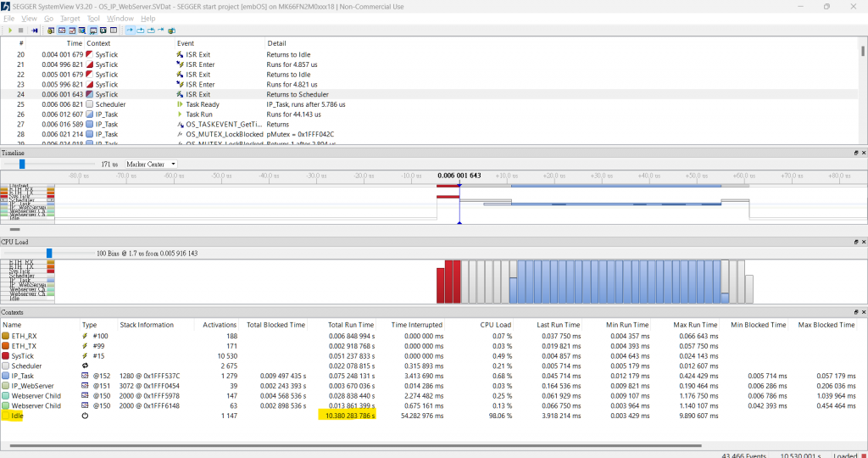Sort contexts by Activations column header
Viewport: 868px width, 458px height.
(x=220, y=325)
